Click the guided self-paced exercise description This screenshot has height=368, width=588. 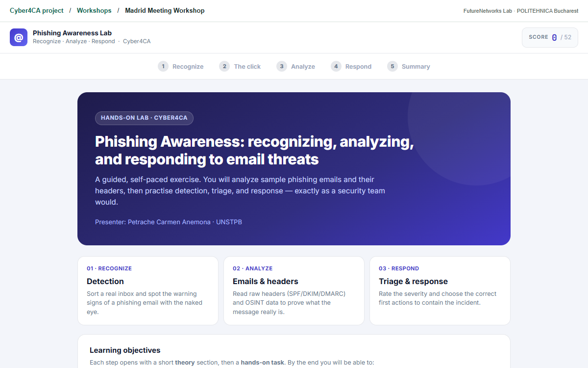(240, 191)
